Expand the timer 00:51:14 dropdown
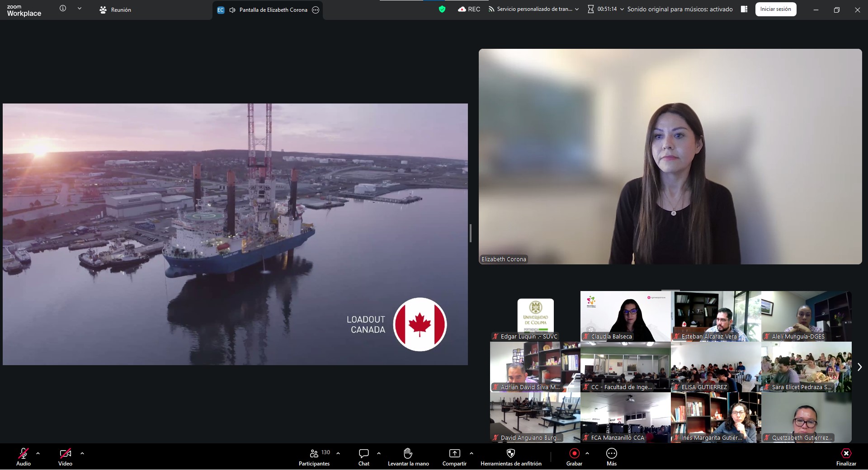Screen dimensions: 868x470 click(622, 9)
